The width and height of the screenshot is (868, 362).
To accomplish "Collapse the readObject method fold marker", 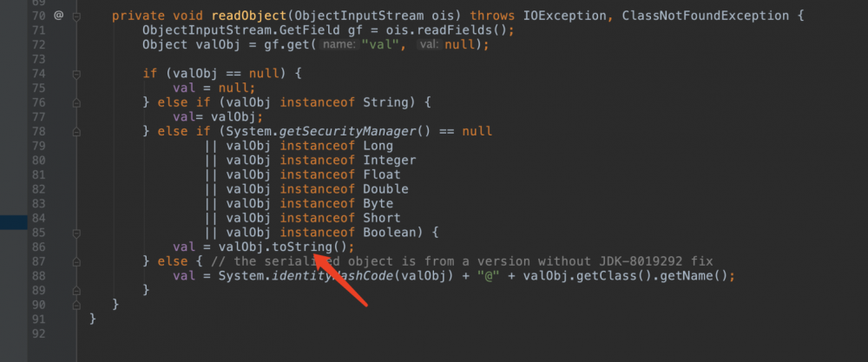I will coord(76,16).
